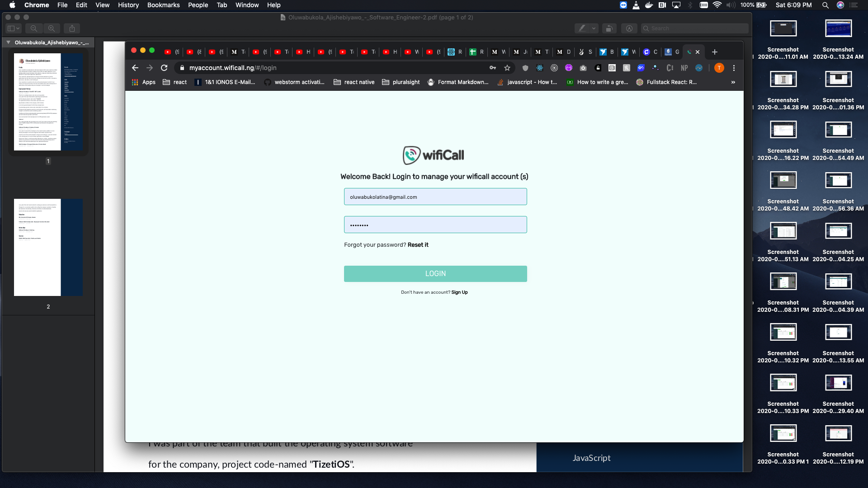Click the Reset it password link
The width and height of the screenshot is (868, 488).
[418, 245]
